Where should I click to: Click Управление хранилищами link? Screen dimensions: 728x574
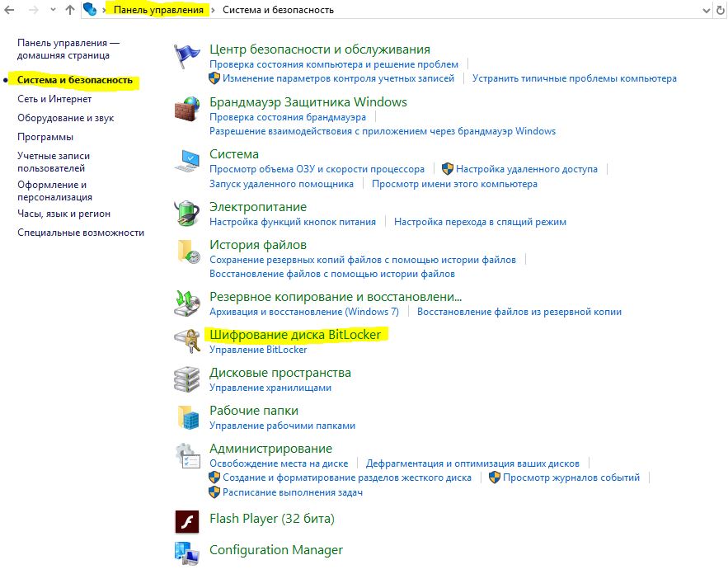click(x=270, y=388)
